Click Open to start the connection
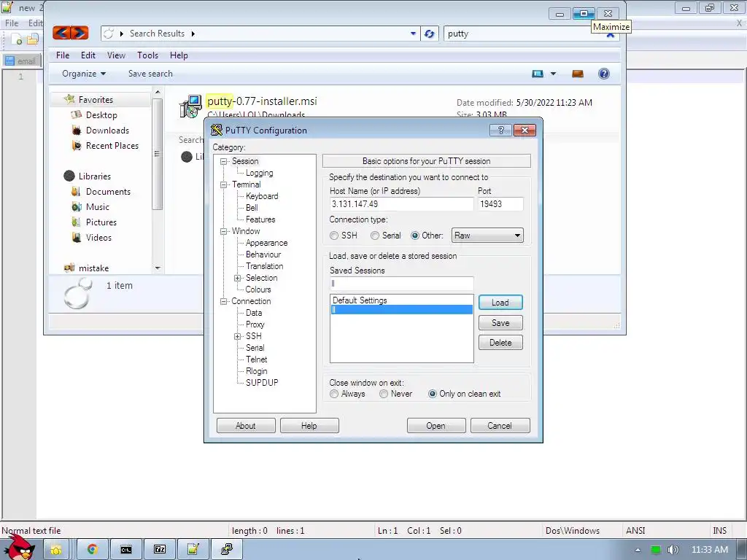The height and width of the screenshot is (560, 747). pyautogui.click(x=436, y=425)
